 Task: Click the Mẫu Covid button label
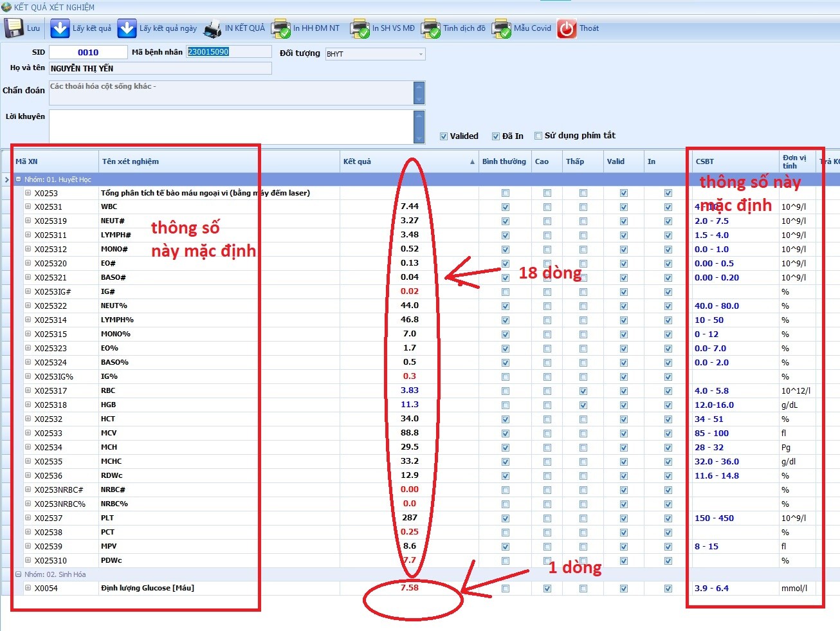[533, 28]
